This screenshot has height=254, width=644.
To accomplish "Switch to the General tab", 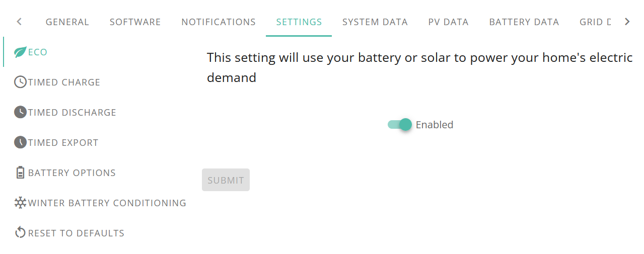I will click(67, 22).
